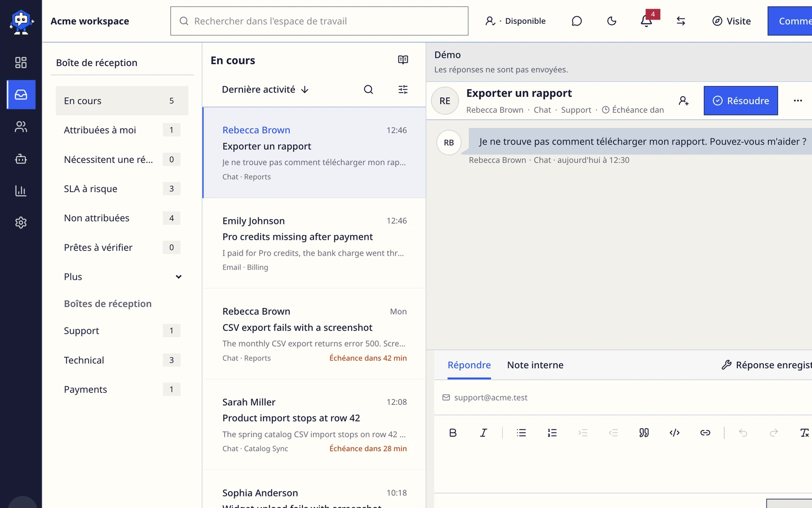Insert a blockquote
The width and height of the screenshot is (812, 508).
tap(644, 433)
